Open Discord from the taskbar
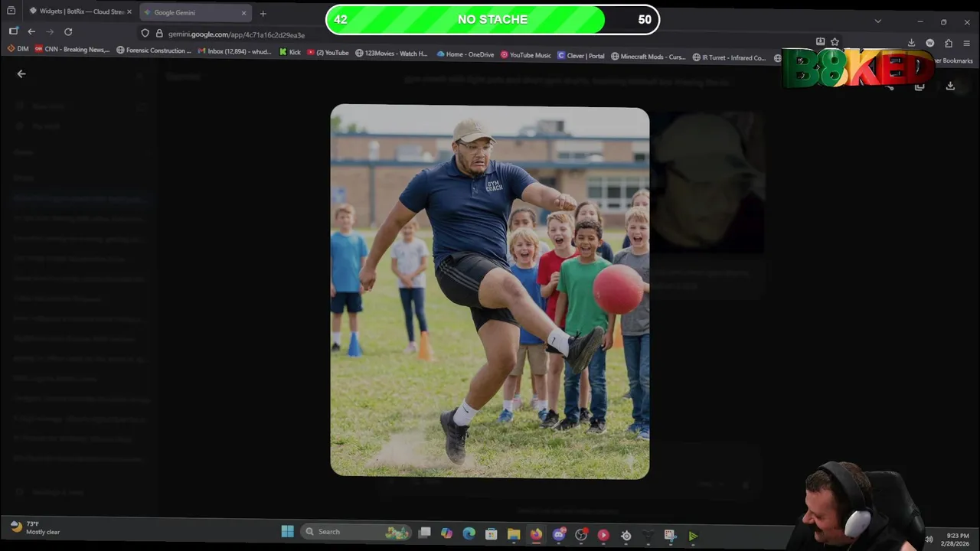Image resolution: width=980 pixels, height=551 pixels. (x=559, y=535)
